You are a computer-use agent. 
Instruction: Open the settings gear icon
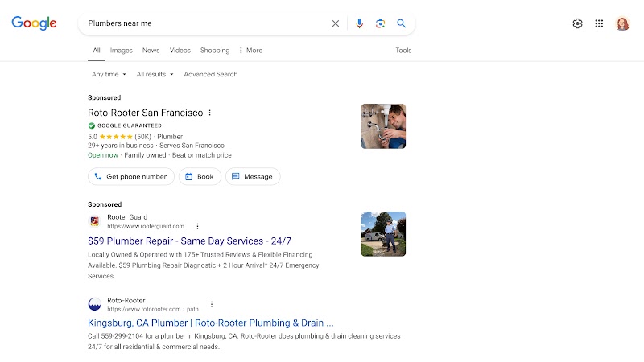point(577,23)
